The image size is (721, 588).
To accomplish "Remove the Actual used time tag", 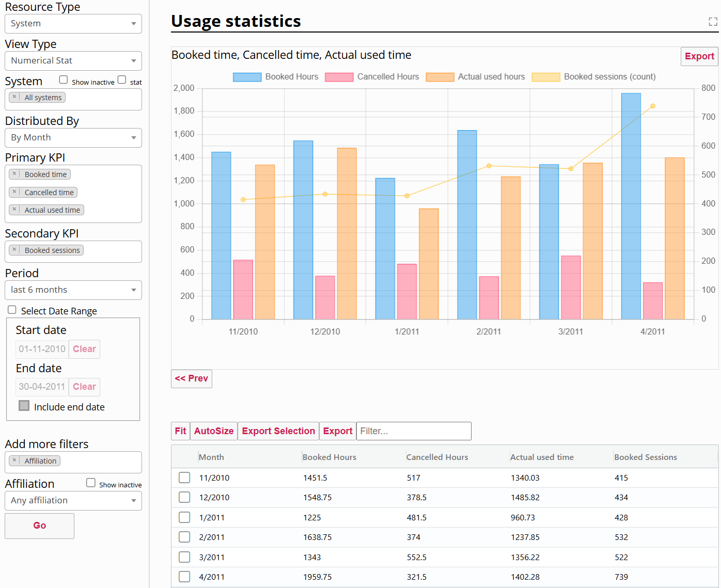I will 14,210.
